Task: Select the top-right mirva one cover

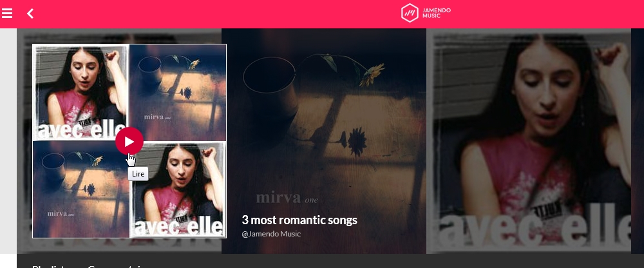Action: pyautogui.click(x=178, y=93)
